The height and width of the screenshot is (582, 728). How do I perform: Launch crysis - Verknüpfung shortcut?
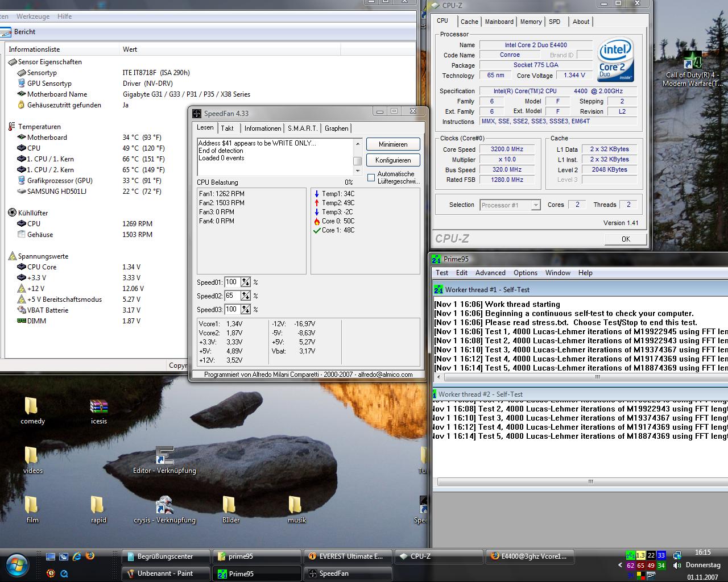pyautogui.click(x=164, y=509)
